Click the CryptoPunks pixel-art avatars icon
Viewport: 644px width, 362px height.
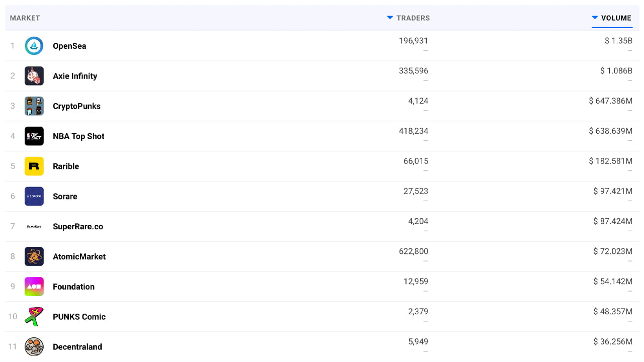34,106
